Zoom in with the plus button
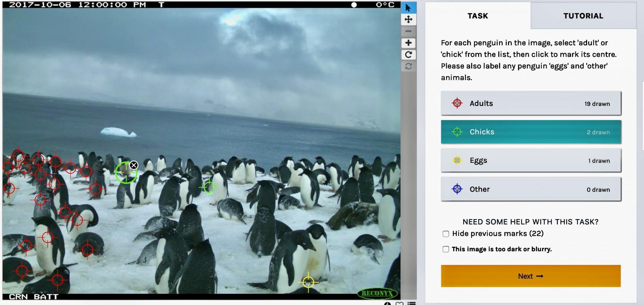This screenshot has width=644, height=305. pyautogui.click(x=408, y=43)
